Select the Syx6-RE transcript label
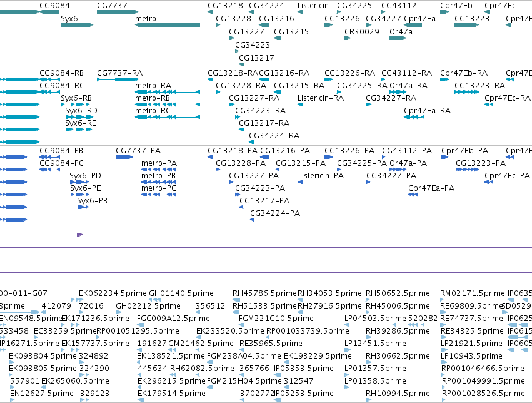 [x=81, y=123]
